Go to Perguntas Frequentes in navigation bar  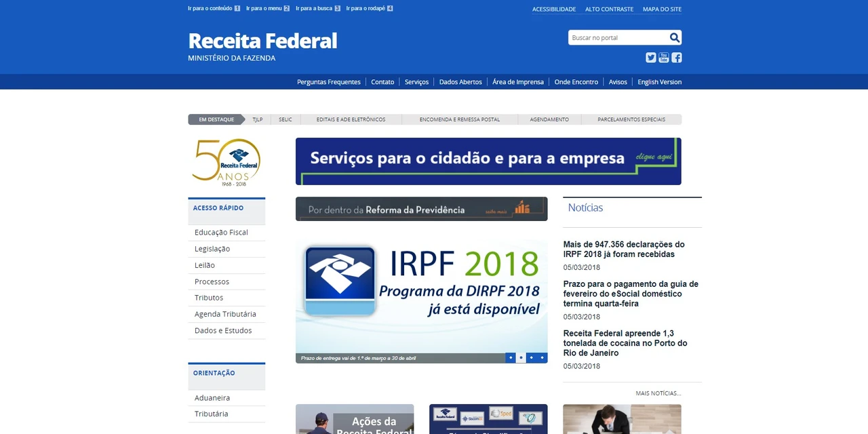329,82
